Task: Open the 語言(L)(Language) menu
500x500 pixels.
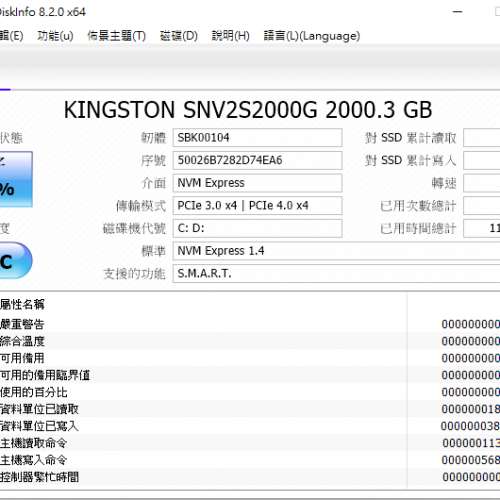Action: coord(312,36)
